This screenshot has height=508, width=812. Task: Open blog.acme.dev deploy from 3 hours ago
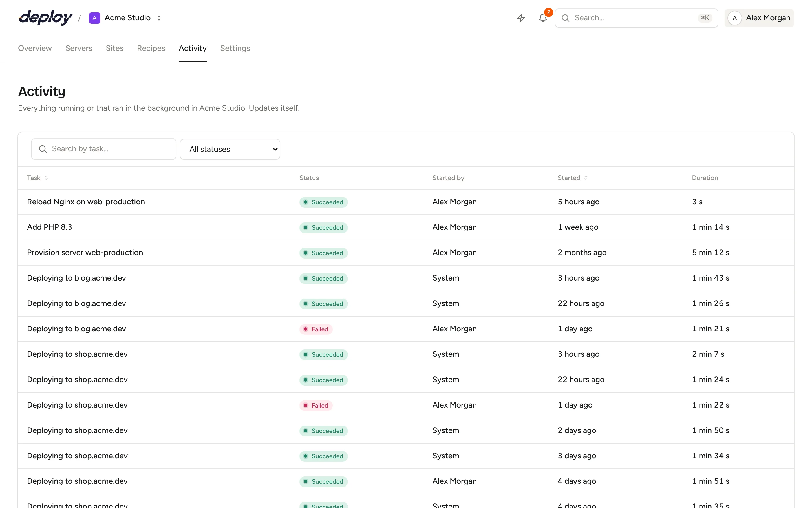(x=76, y=278)
